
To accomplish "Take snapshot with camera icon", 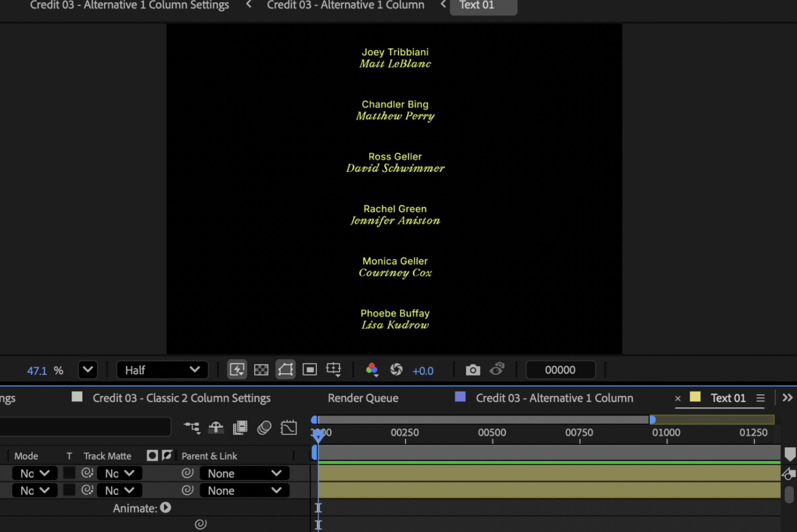I will click(473, 370).
